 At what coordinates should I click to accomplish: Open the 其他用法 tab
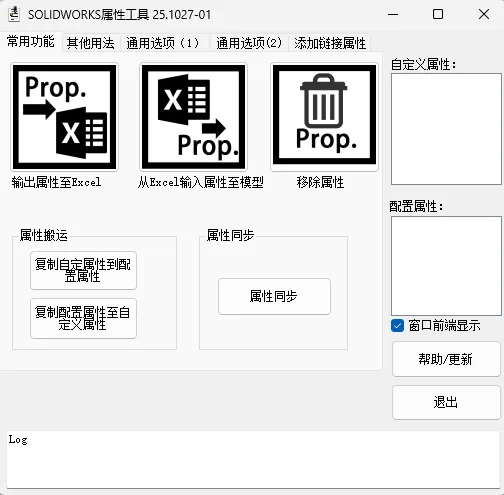point(90,43)
